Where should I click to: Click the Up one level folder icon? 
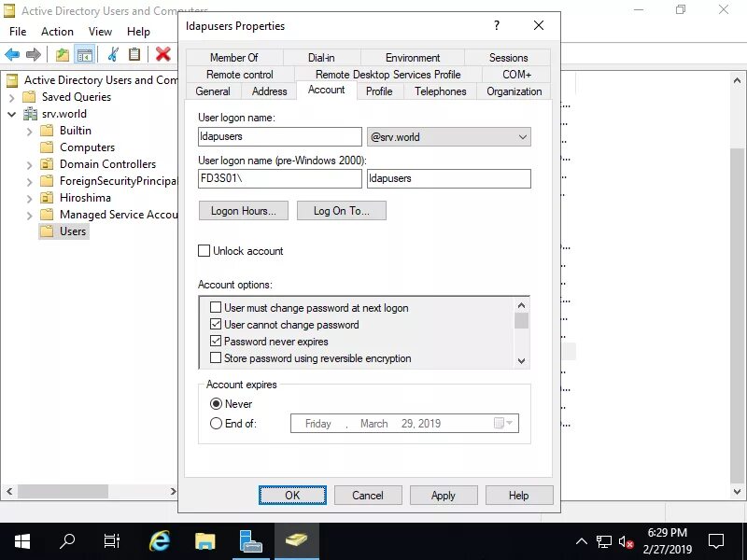pos(63,54)
